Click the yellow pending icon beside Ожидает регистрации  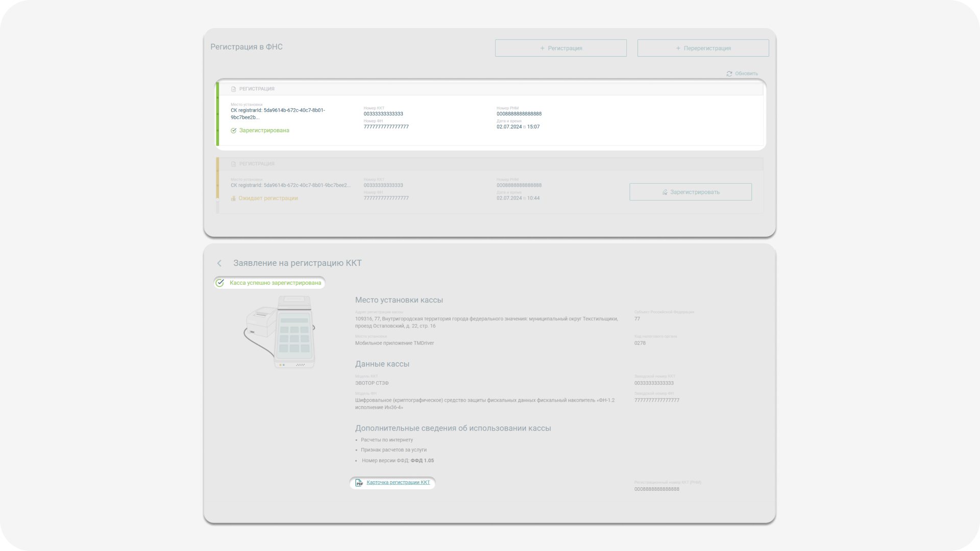pyautogui.click(x=233, y=198)
